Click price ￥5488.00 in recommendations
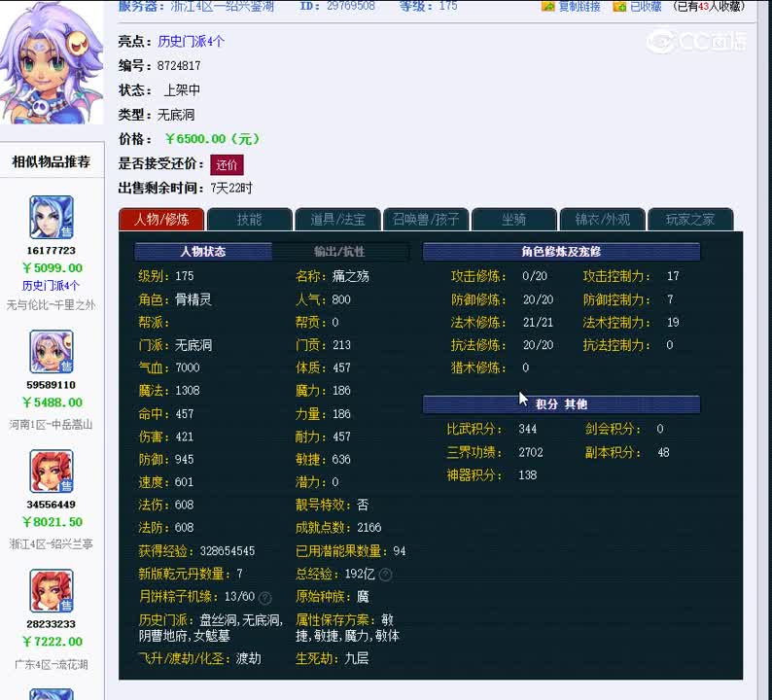 pyautogui.click(x=53, y=402)
